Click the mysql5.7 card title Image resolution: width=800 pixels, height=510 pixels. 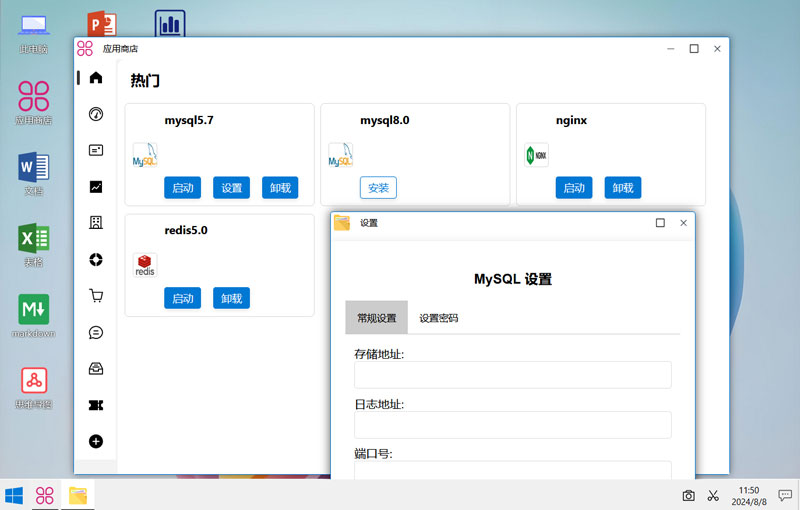click(x=189, y=120)
